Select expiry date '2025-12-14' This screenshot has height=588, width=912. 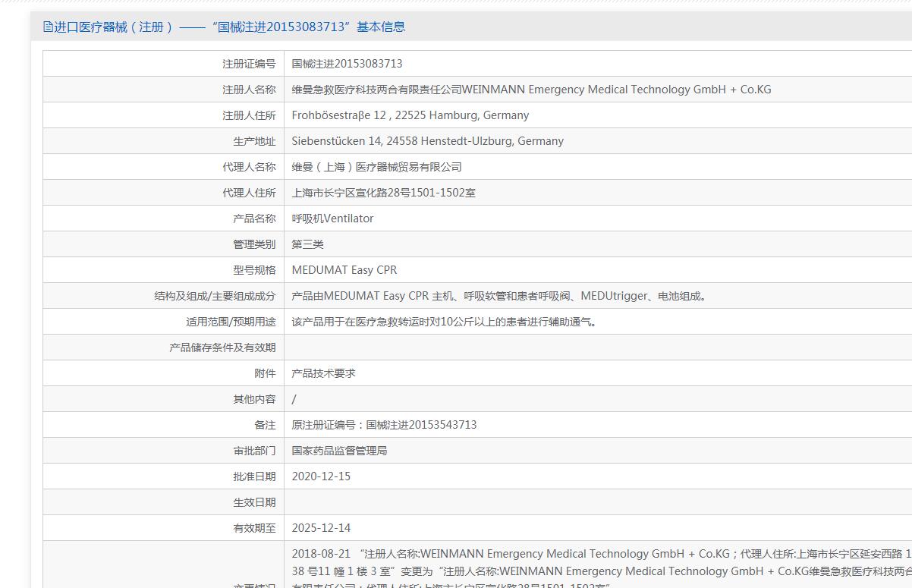coord(322,528)
